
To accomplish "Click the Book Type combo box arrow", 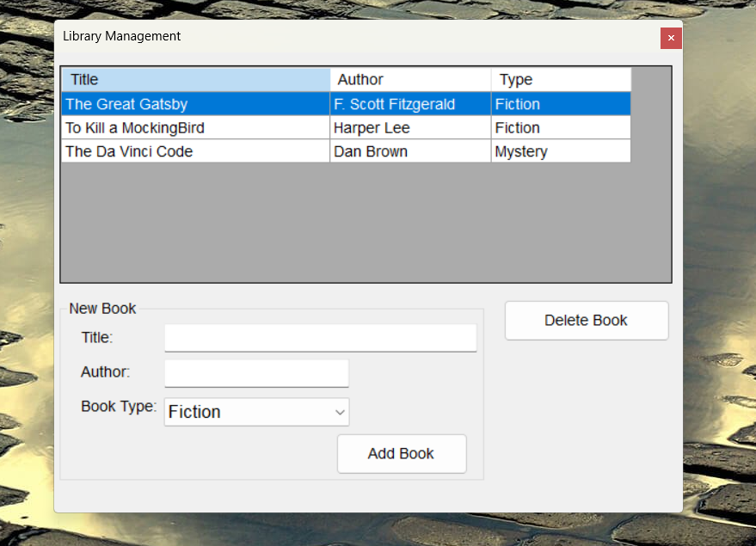I will click(x=339, y=412).
